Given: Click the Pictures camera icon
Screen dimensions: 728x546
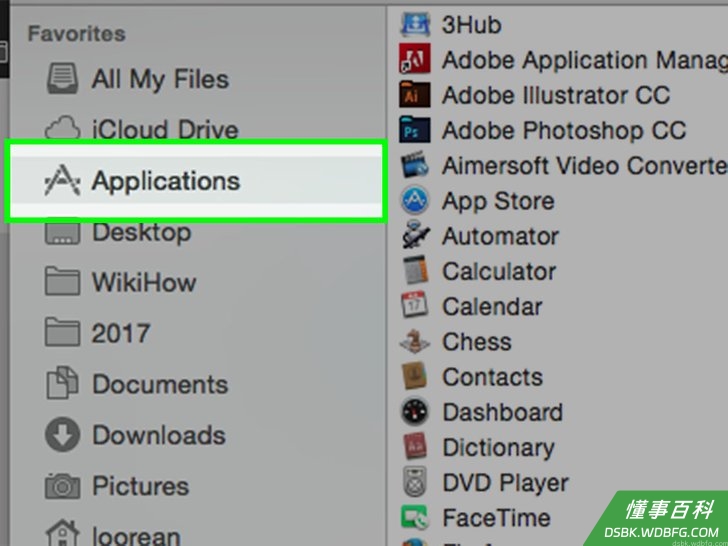Looking at the screenshot, I should coord(62,486).
